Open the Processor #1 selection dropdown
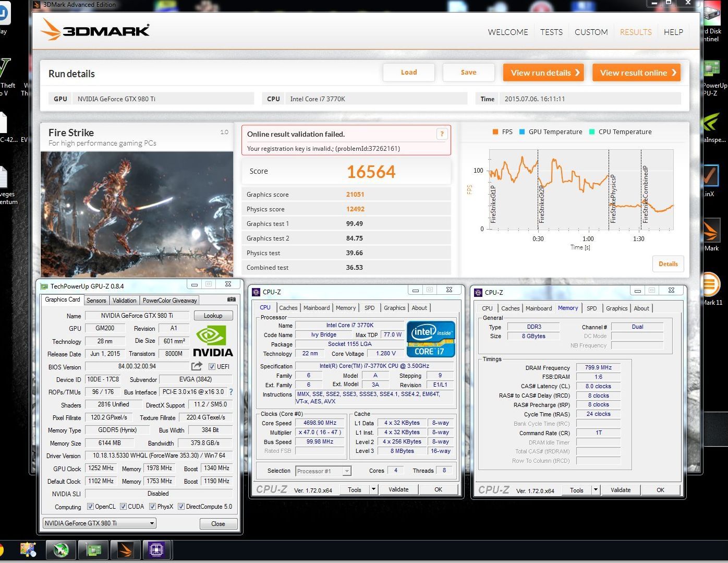728x563 pixels. pyautogui.click(x=323, y=471)
